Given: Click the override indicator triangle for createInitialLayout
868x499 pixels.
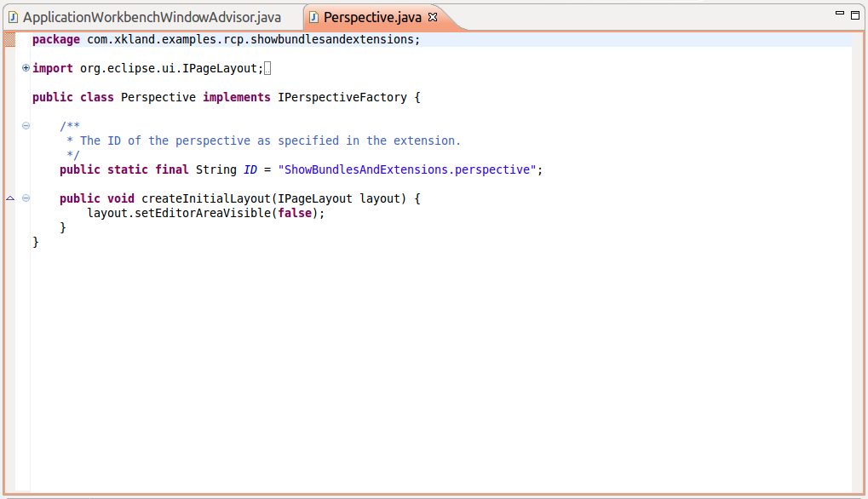Looking at the screenshot, I should point(10,198).
